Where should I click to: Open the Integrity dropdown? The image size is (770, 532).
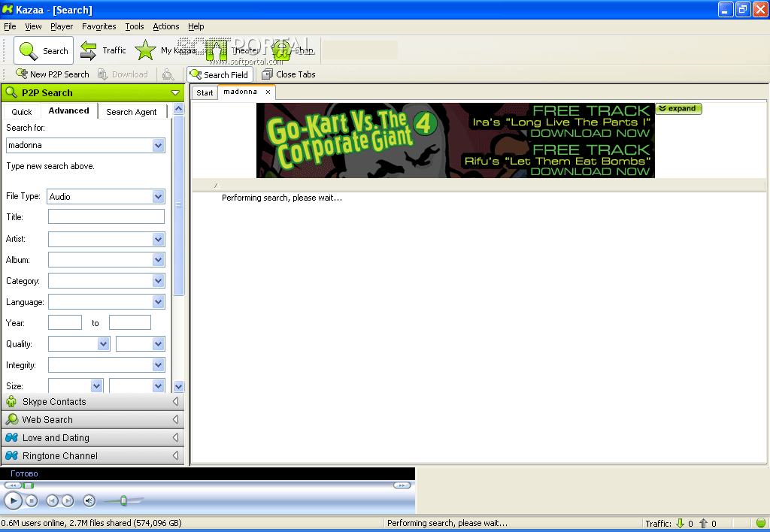158,365
